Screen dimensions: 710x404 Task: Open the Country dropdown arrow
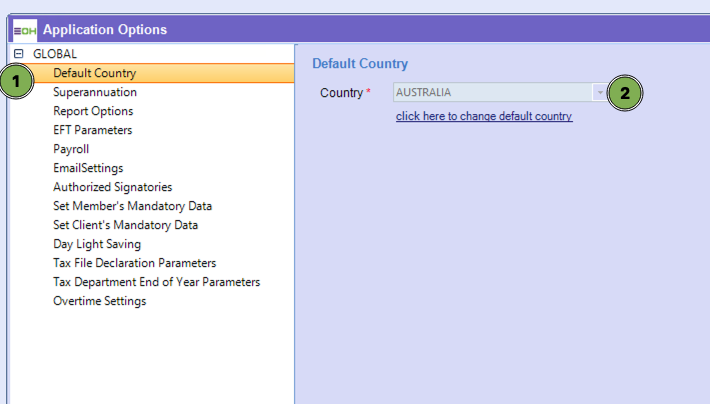point(599,93)
